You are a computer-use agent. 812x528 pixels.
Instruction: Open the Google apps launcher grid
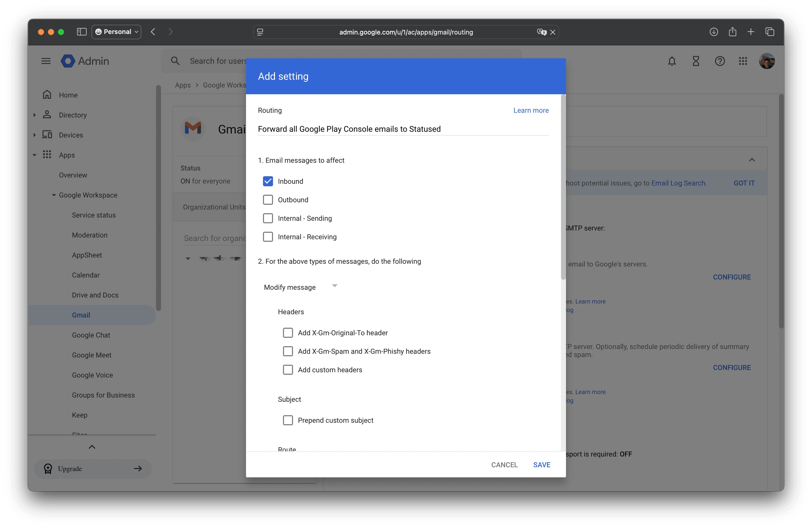[x=743, y=61]
